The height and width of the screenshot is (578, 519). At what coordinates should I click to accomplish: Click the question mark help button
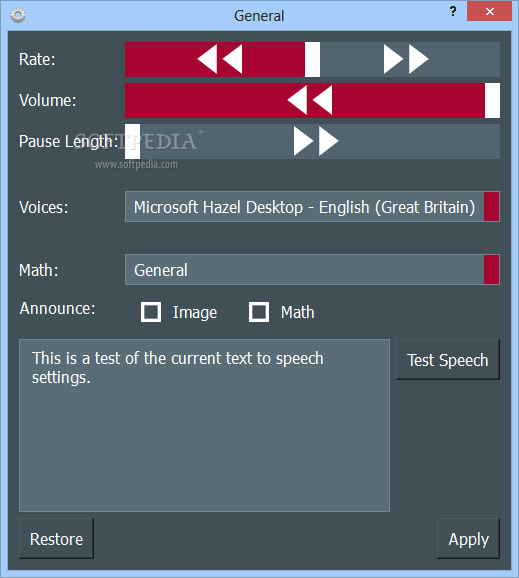point(453,11)
